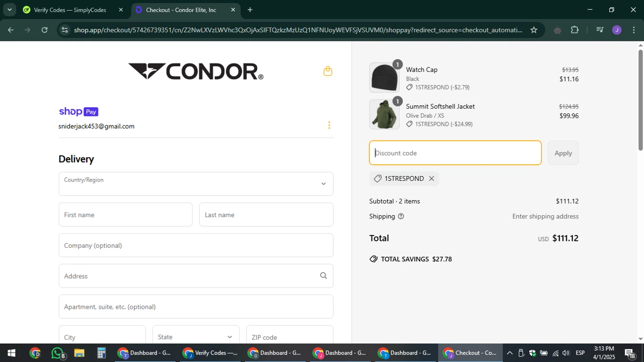Open Chrome extensions puzzle icon
The image size is (644, 362).
point(574,30)
